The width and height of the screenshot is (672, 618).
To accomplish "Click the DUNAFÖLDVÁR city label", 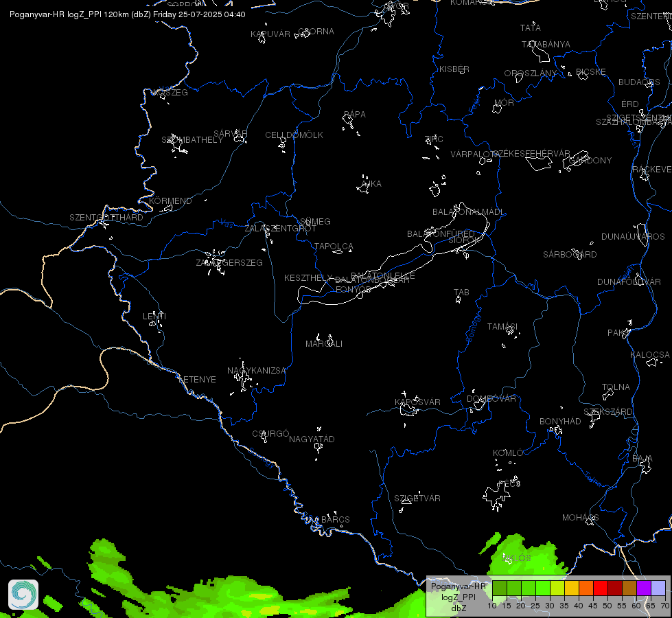I will click(x=629, y=282).
